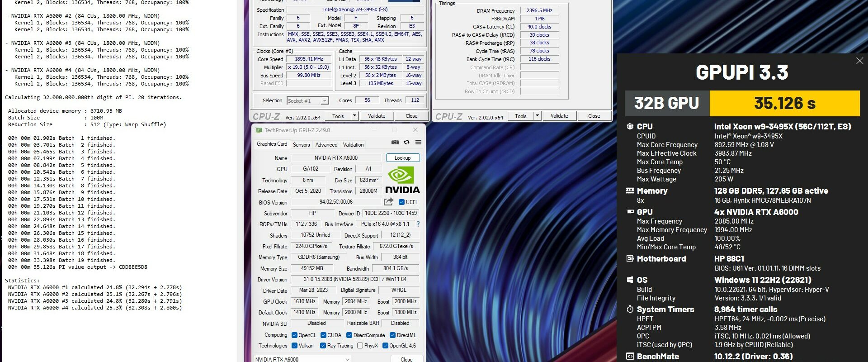Viewport: 868px width, 362px height.
Task: Open the Socket #1 selection dropdown
Action: click(307, 101)
